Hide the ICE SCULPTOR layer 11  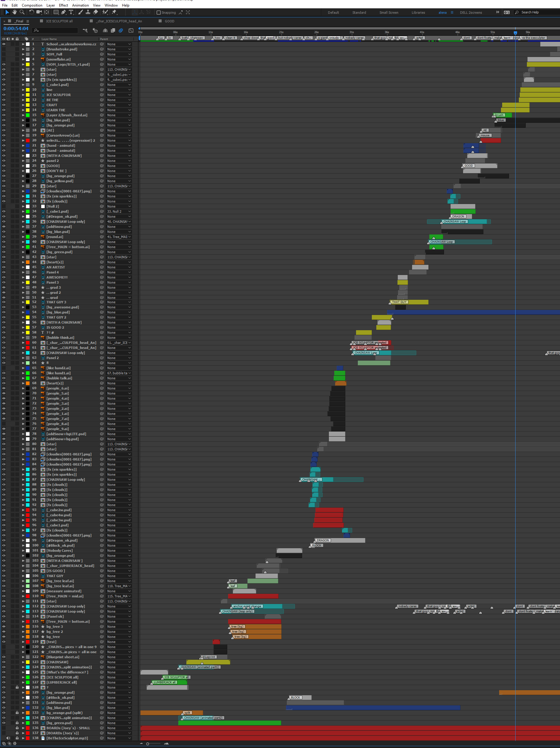pos(4,95)
